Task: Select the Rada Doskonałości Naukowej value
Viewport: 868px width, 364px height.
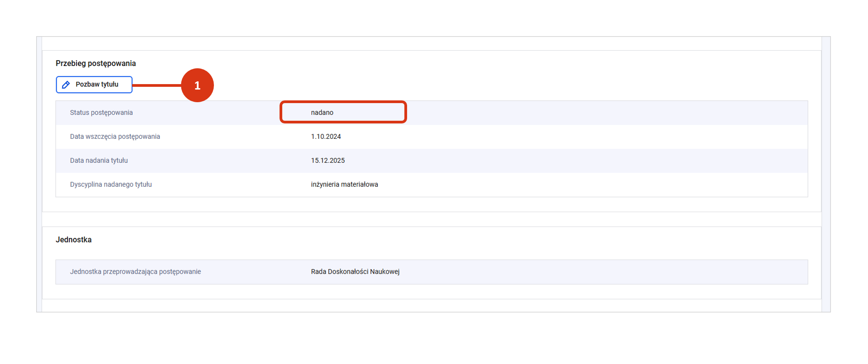Action: pyautogui.click(x=355, y=272)
